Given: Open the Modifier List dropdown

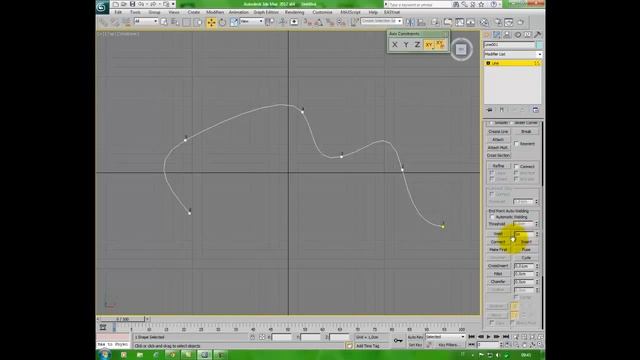Looking at the screenshot, I should click(x=513, y=54).
